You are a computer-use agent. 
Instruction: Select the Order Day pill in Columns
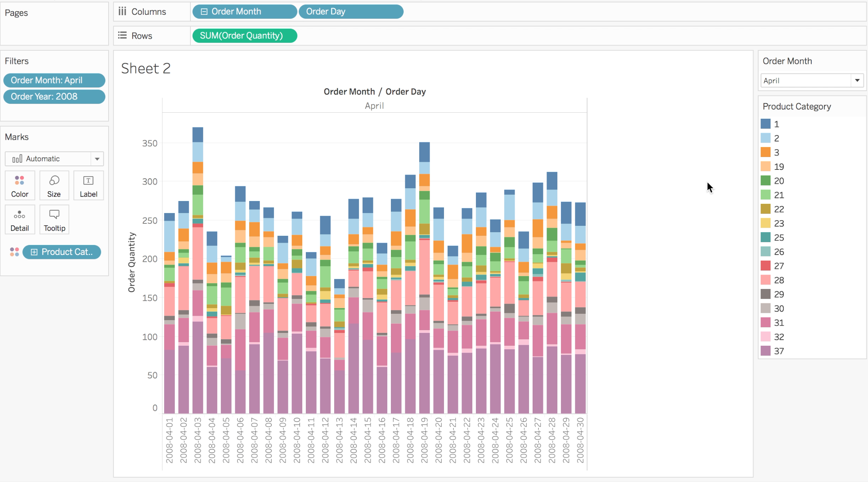click(351, 12)
